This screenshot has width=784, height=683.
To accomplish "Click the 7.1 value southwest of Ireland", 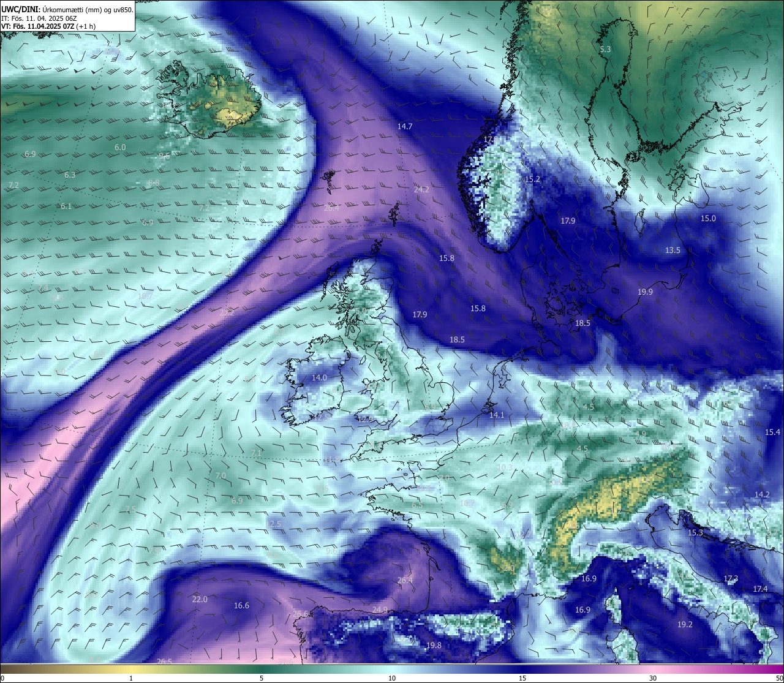I will pyautogui.click(x=256, y=453).
